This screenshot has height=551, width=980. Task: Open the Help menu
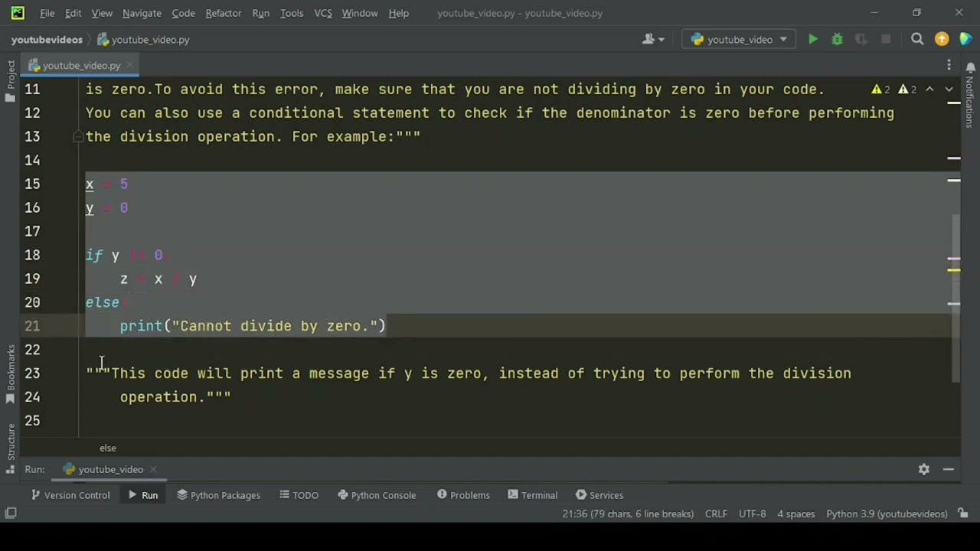[x=398, y=13]
